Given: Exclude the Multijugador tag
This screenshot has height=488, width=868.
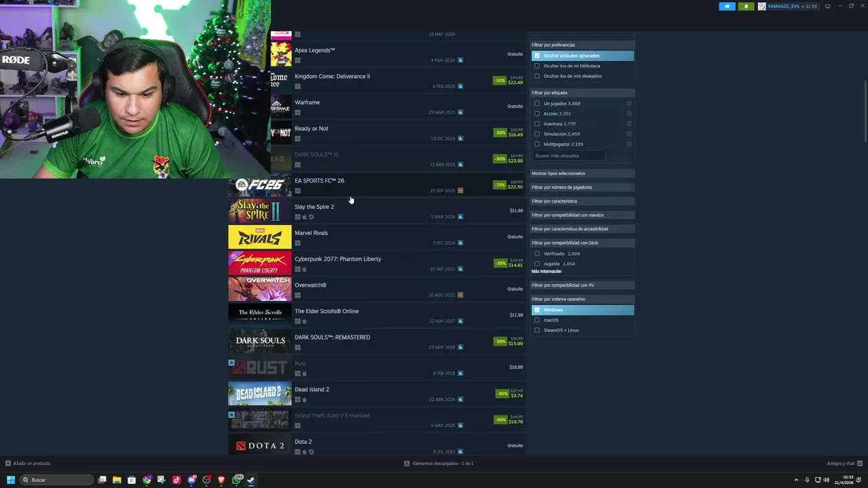Looking at the screenshot, I should [629, 144].
